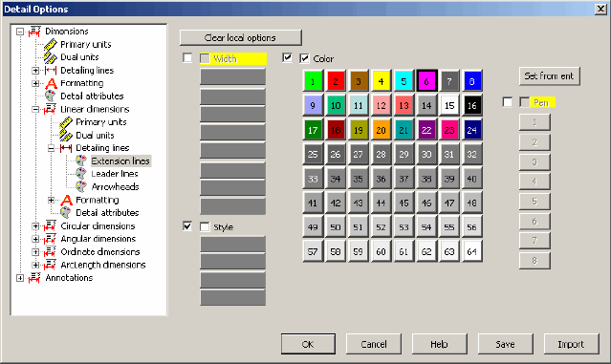Click the red letter A icon beside top-level Formatting
611x364 pixels.
pos(51,83)
